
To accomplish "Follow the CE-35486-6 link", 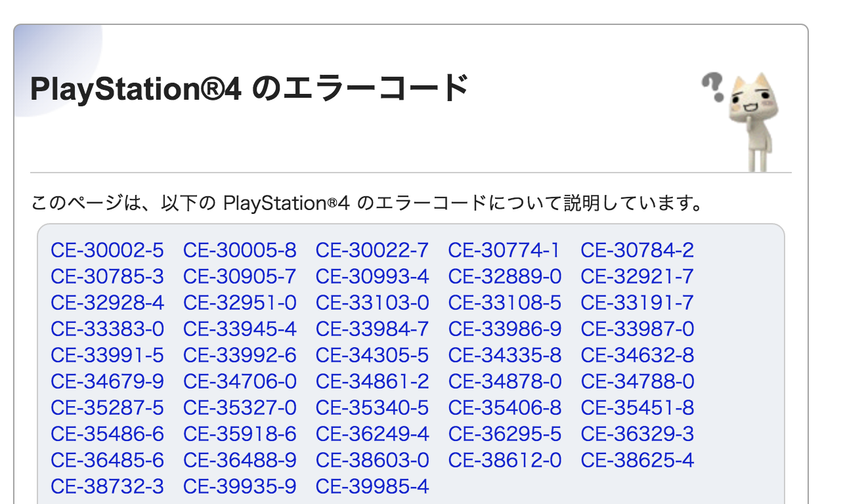I will click(107, 434).
